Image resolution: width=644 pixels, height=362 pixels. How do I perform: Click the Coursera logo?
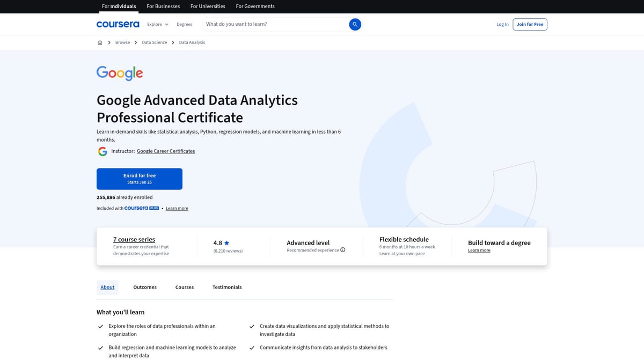click(x=118, y=24)
